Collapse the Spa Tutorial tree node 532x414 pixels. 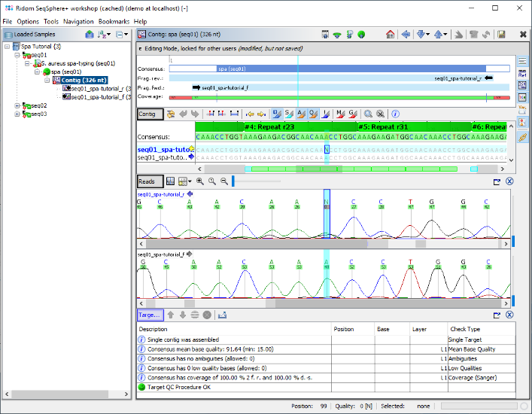pos(8,47)
